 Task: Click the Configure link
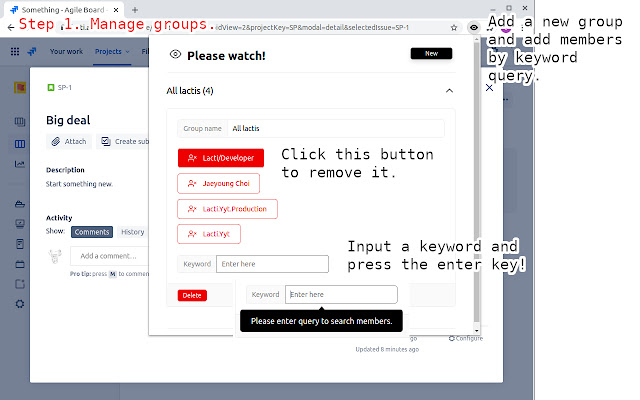[x=466, y=338]
